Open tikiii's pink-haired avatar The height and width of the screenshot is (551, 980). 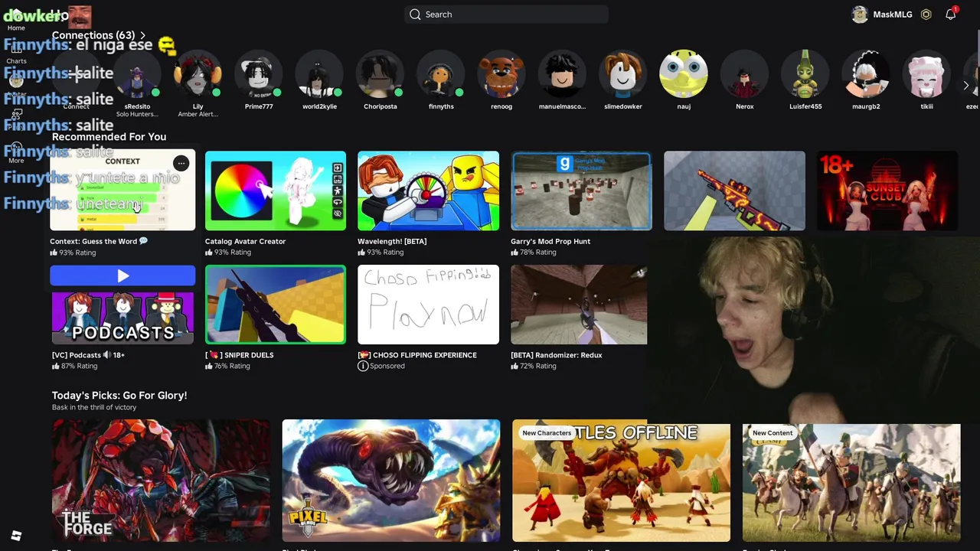point(926,73)
